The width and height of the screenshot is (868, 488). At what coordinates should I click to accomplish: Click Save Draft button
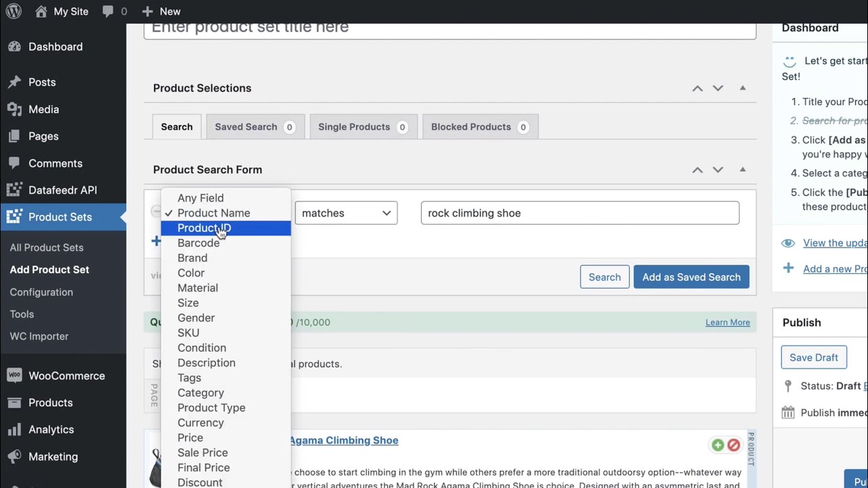point(814,357)
